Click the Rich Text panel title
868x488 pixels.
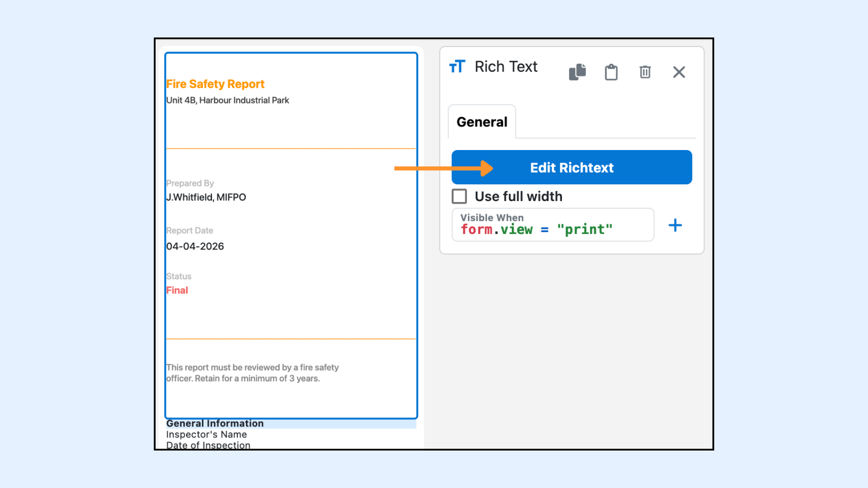pyautogui.click(x=505, y=67)
